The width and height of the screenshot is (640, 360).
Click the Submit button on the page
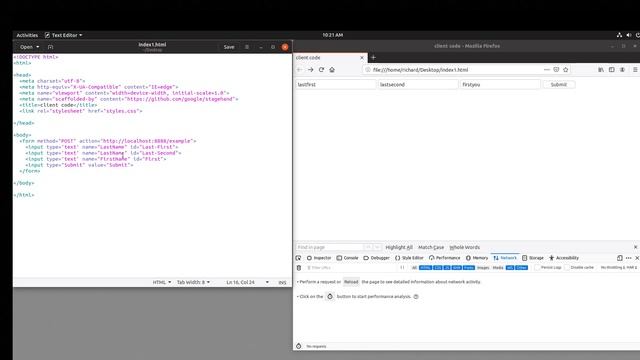point(558,84)
